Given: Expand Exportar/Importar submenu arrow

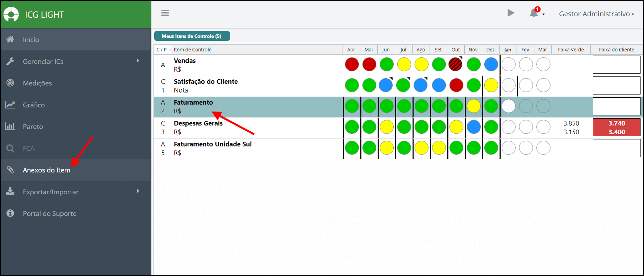Looking at the screenshot, I should point(138,191).
